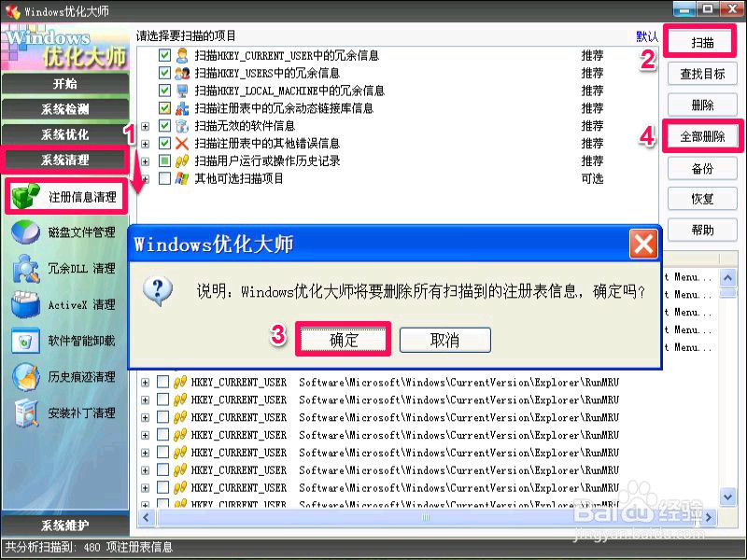Click icon of 扫描无效的软件信息 item
The image size is (747, 560).
pyautogui.click(x=182, y=126)
